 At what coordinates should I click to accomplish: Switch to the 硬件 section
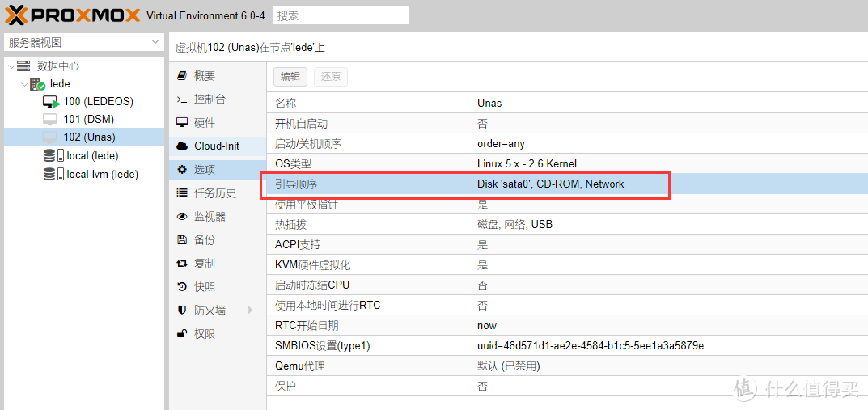(x=205, y=123)
